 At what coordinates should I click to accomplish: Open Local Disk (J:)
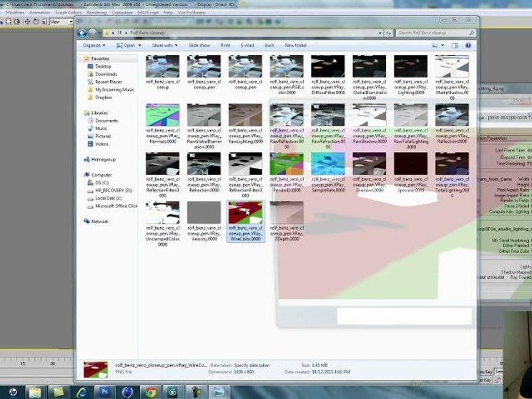[x=108, y=198]
